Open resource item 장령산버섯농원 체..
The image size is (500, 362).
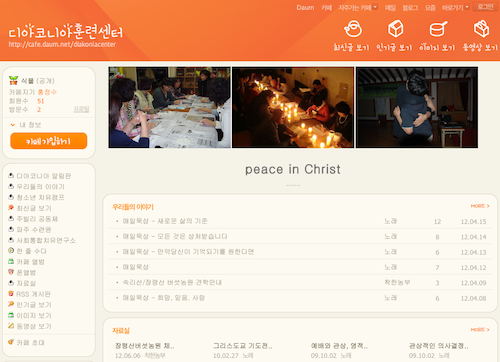[145, 346]
